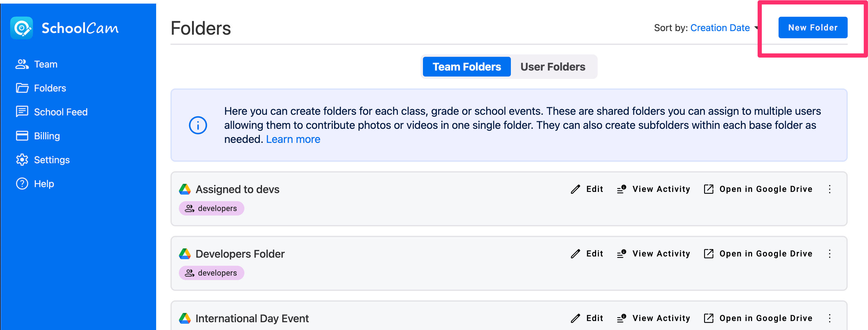Select the International Day Event folder name
The image size is (868, 330).
[x=252, y=319]
